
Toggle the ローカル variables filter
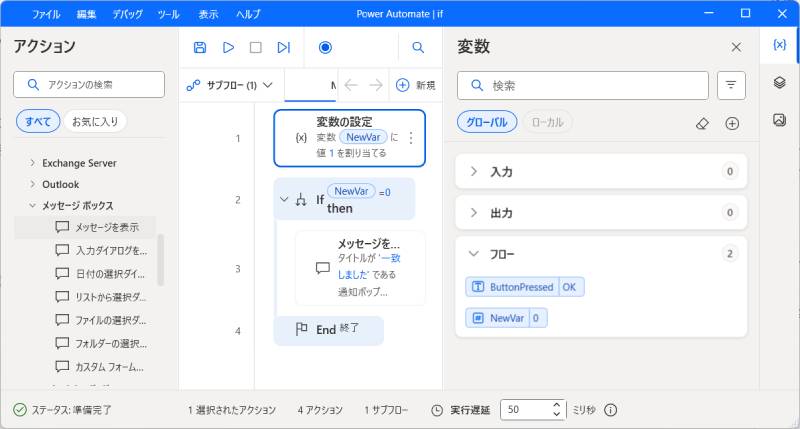click(x=547, y=122)
